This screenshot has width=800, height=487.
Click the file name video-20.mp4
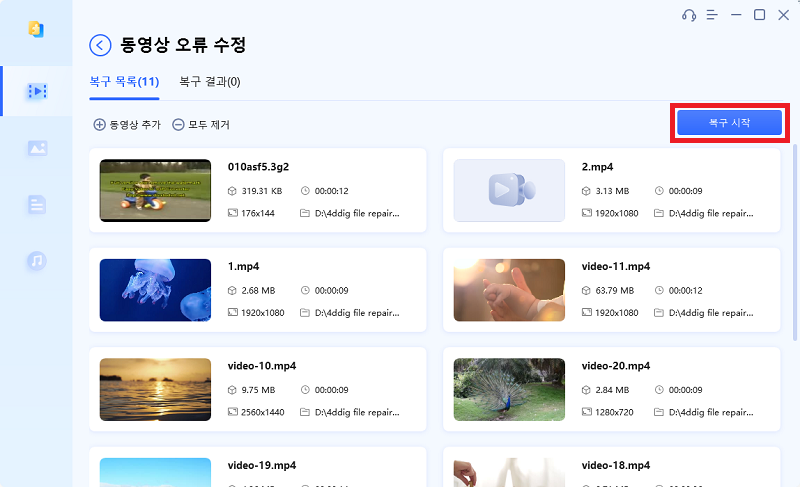point(616,366)
